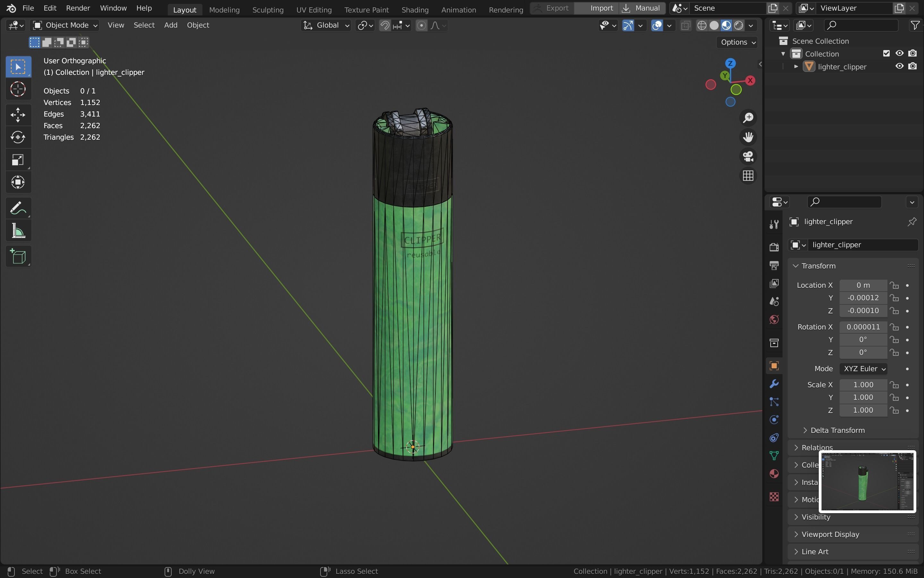
Task: Click the Scale X value field
Action: (863, 385)
